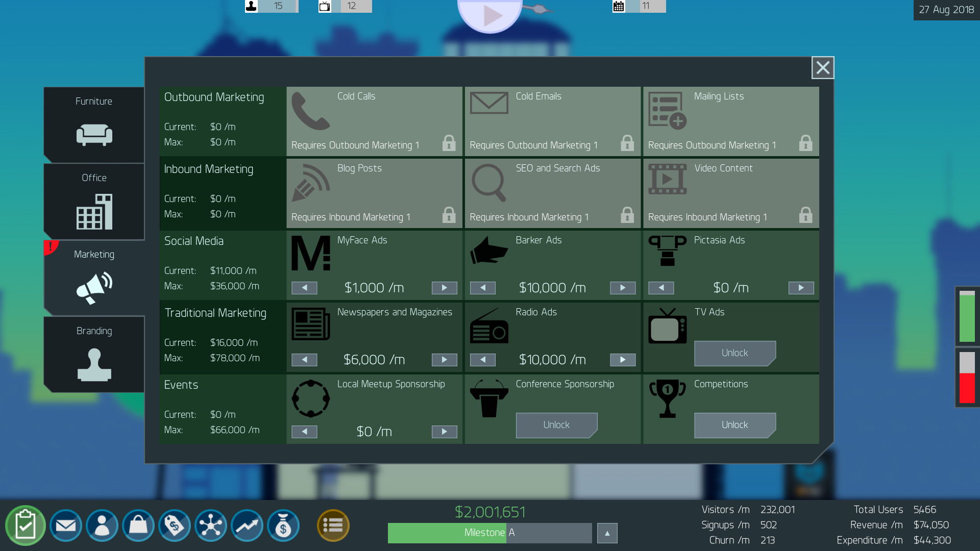This screenshot has width=980, height=551.
Task: Click the Competitions trophy icon
Action: point(667,398)
